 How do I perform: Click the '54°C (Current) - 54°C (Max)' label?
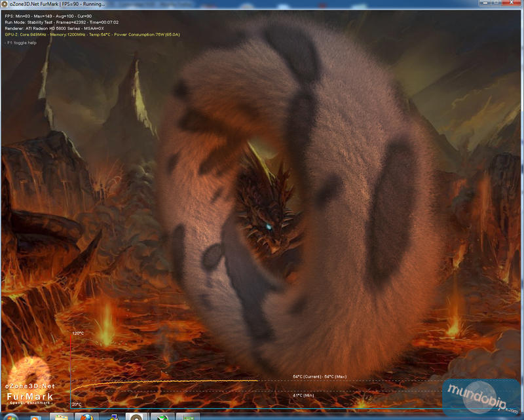320,377
